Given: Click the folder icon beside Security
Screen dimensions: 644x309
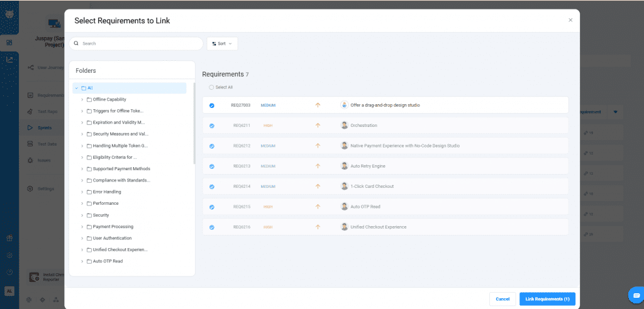Looking at the screenshot, I should coord(89,215).
